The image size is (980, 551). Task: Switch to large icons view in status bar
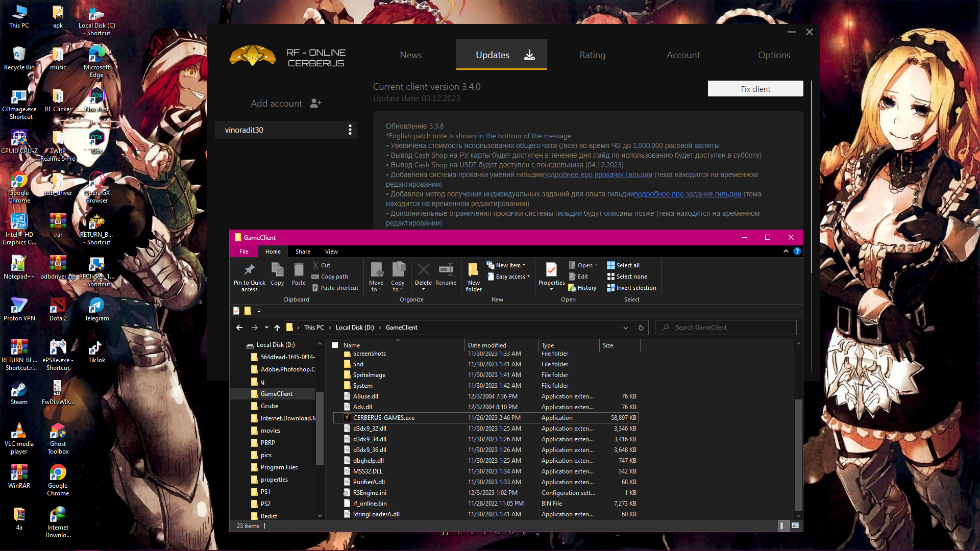coord(795,525)
